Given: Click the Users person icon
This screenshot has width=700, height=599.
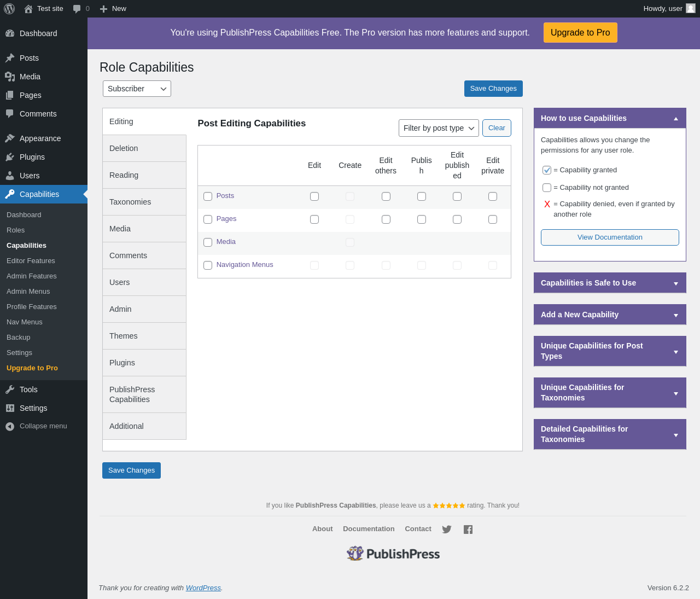Looking at the screenshot, I should pyautogui.click(x=10, y=176).
